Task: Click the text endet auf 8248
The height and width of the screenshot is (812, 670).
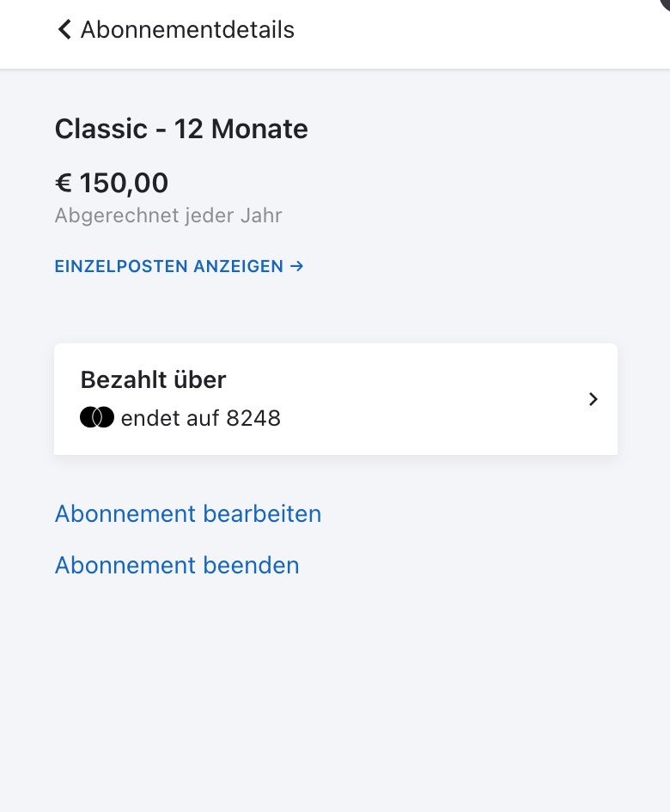Action: coord(201,418)
